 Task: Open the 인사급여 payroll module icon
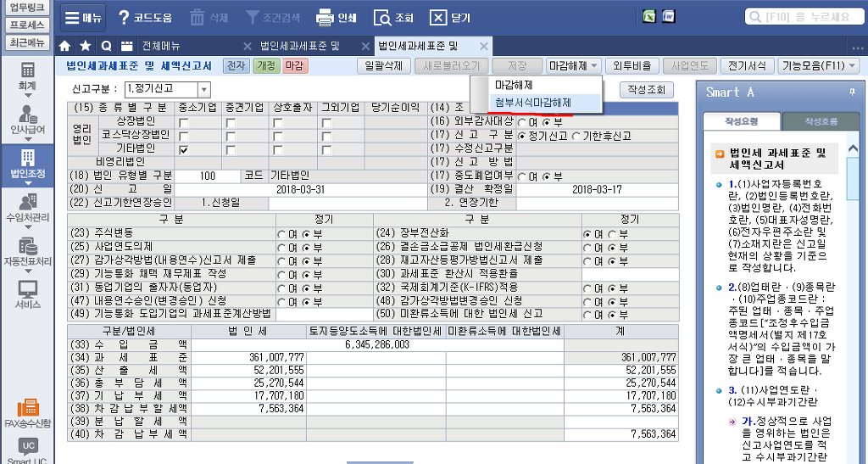tap(27, 120)
